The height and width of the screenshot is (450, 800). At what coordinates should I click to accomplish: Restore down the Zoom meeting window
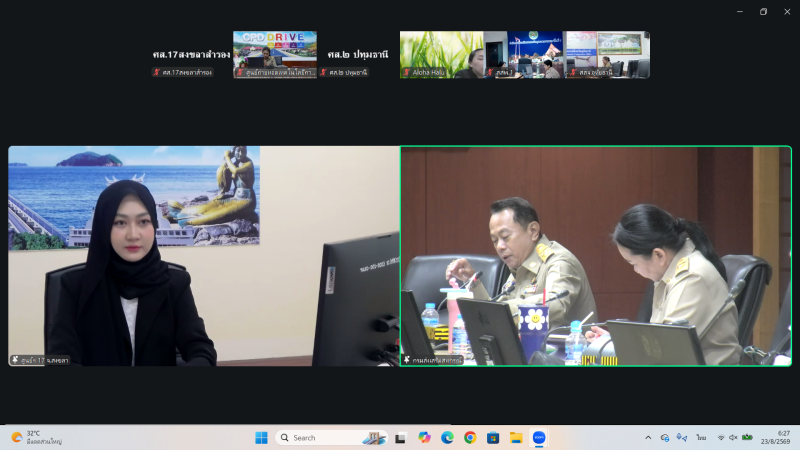click(x=763, y=12)
